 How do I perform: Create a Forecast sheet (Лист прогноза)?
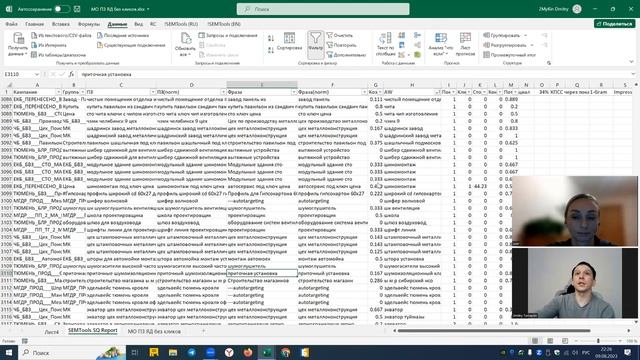pos(465,44)
